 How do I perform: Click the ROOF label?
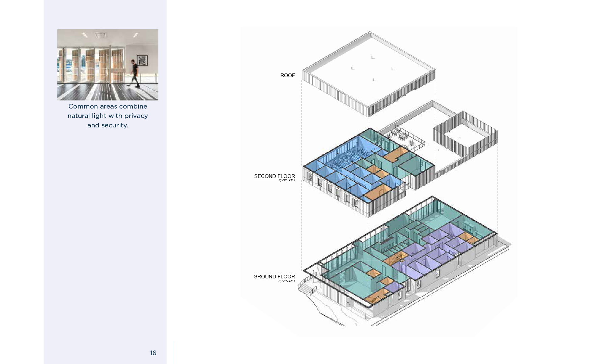[x=287, y=75]
